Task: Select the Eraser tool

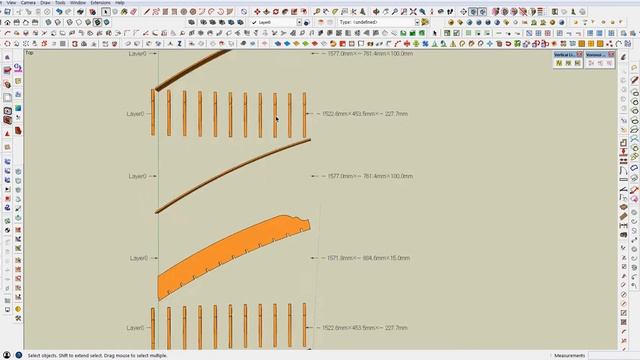Action: tap(133, 12)
